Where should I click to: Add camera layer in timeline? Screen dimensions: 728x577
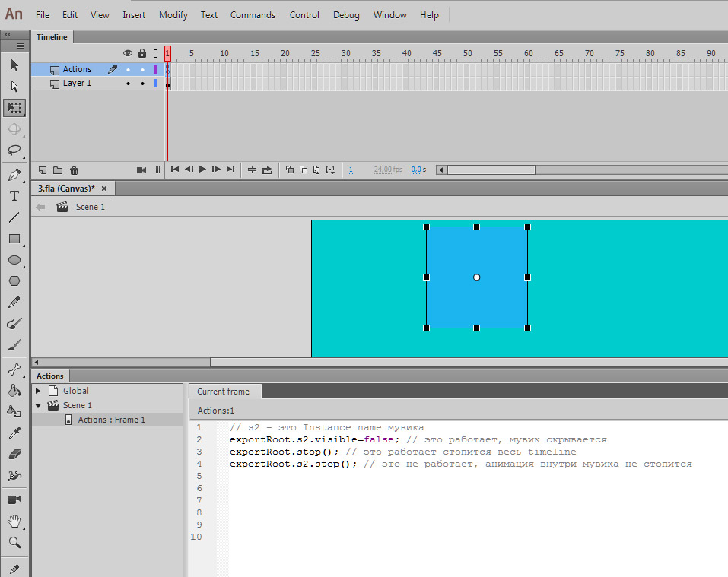coord(141,170)
